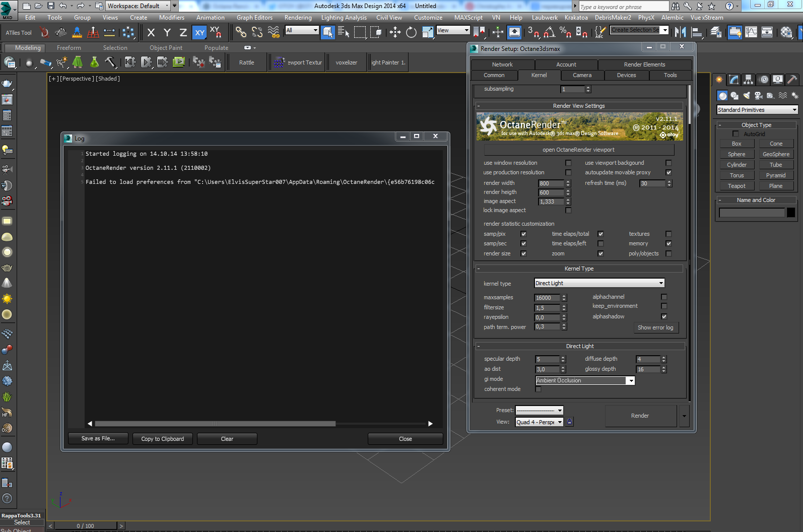Click the Teapot primitive button
Screen dimensions: 803x532
click(x=737, y=186)
